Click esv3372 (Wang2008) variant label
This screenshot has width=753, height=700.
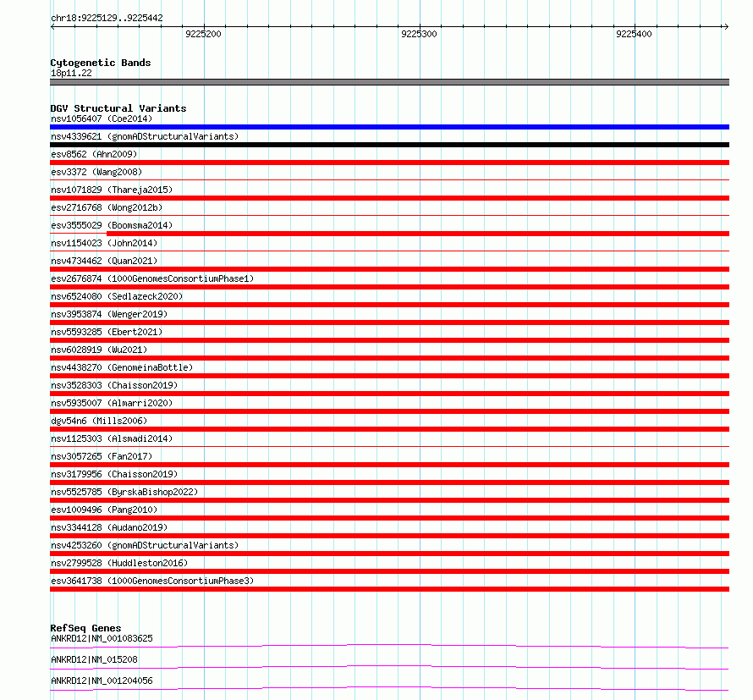[x=96, y=172]
